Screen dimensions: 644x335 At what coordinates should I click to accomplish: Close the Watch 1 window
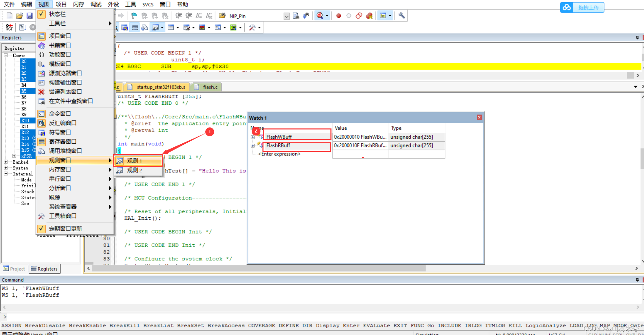click(479, 117)
